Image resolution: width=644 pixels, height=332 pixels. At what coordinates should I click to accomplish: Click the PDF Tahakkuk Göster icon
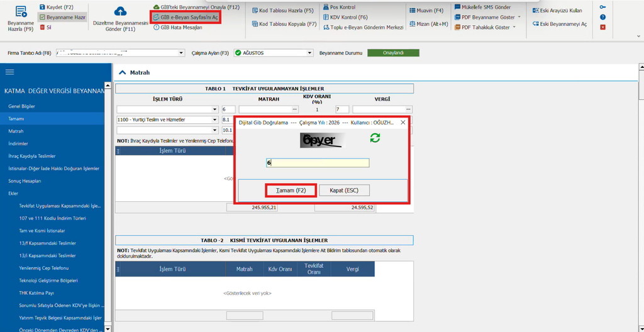point(458,28)
